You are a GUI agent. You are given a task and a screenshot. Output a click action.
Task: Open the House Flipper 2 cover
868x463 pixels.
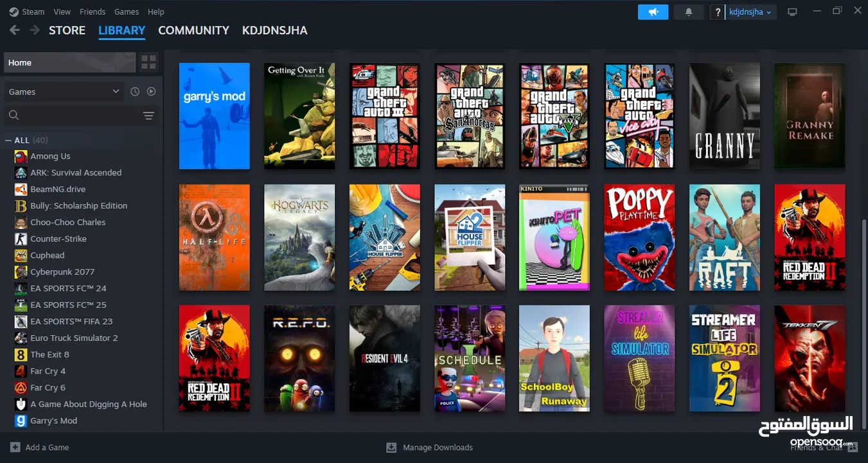point(470,237)
